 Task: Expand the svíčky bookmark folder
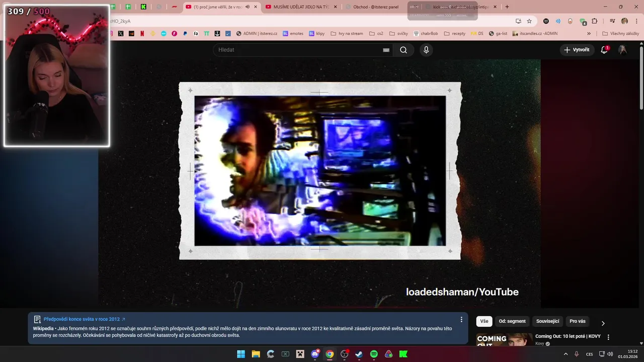[x=398, y=34]
